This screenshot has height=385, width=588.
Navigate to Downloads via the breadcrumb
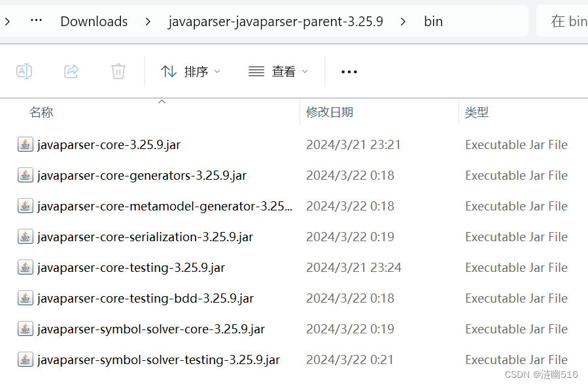coord(94,21)
